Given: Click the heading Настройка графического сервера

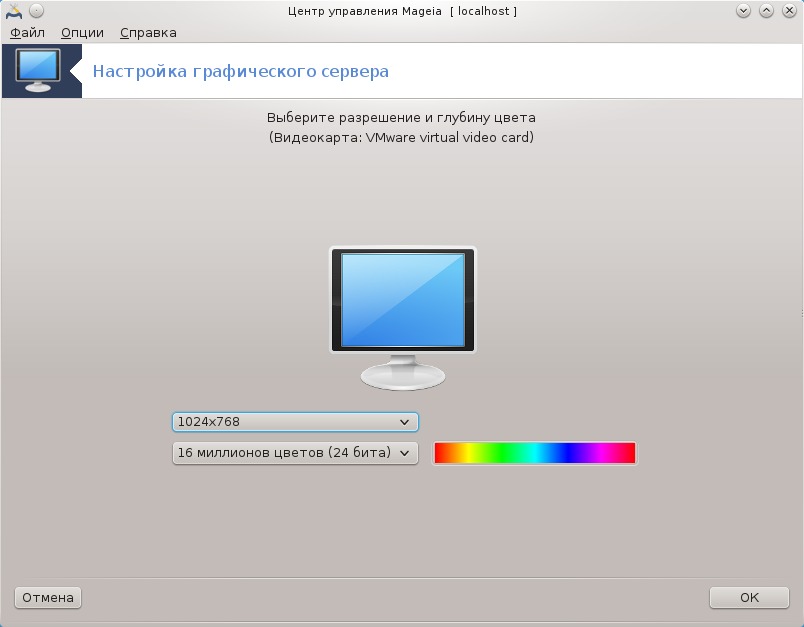Looking at the screenshot, I should tap(240, 71).
